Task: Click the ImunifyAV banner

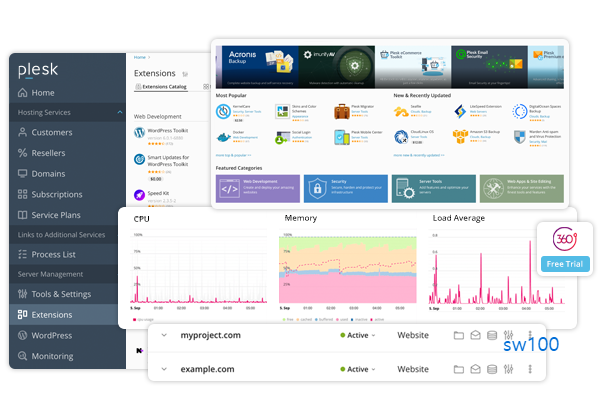Action: click(x=337, y=67)
